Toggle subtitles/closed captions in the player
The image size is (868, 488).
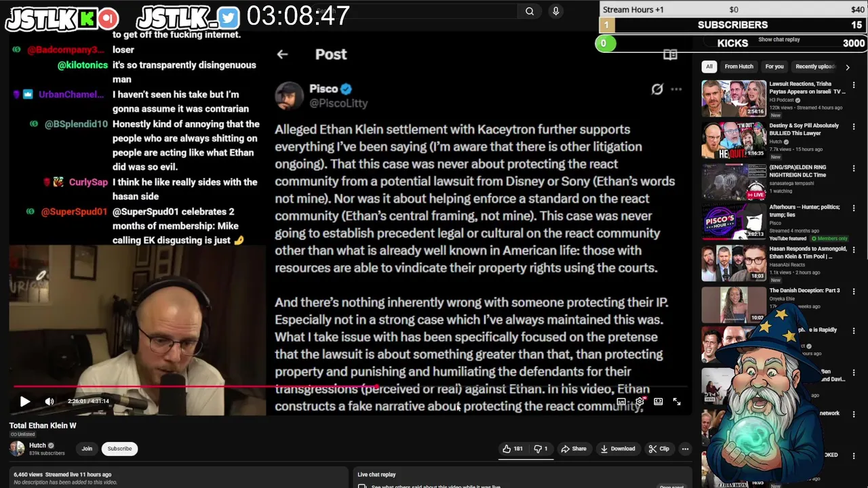[x=621, y=401]
